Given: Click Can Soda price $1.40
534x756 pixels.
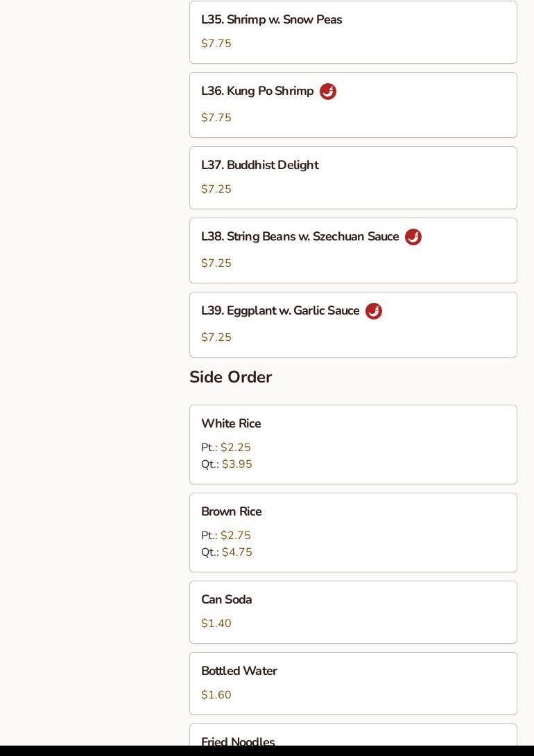Looking at the screenshot, I should [216, 624].
